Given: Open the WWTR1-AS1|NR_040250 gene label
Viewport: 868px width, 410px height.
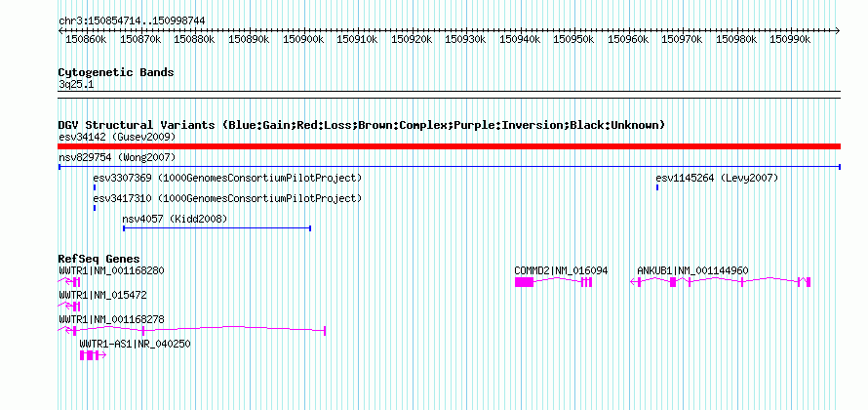Looking at the screenshot, I should click(135, 344).
